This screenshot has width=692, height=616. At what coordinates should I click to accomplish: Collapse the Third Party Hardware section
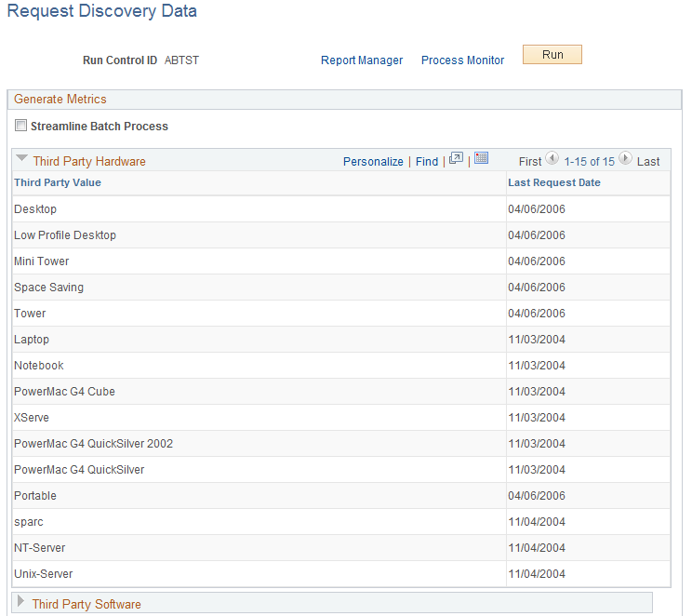(21, 158)
